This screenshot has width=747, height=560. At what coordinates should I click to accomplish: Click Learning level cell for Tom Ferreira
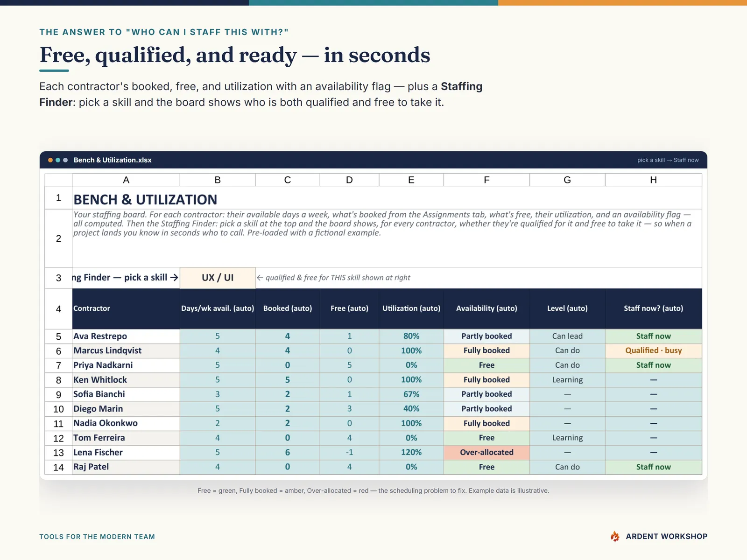568,438
